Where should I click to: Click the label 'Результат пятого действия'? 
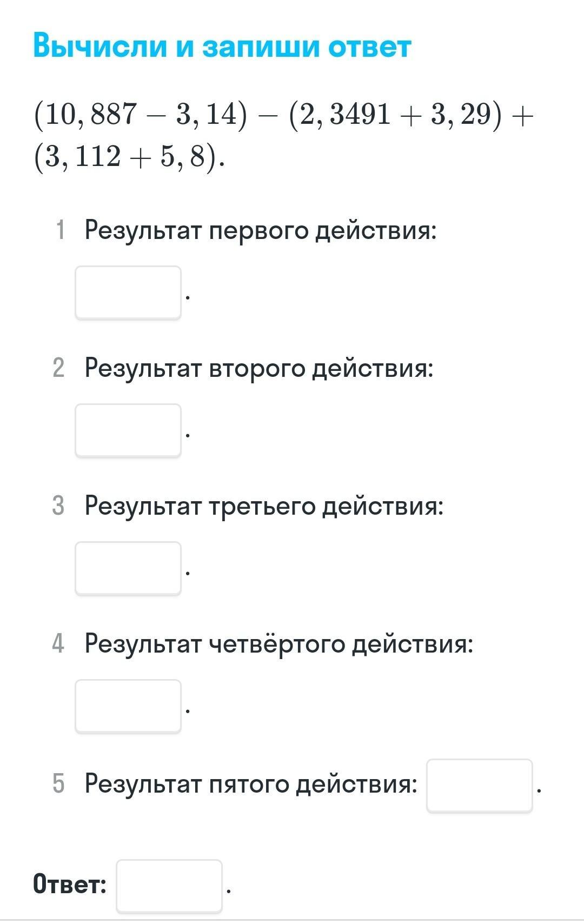(x=251, y=783)
